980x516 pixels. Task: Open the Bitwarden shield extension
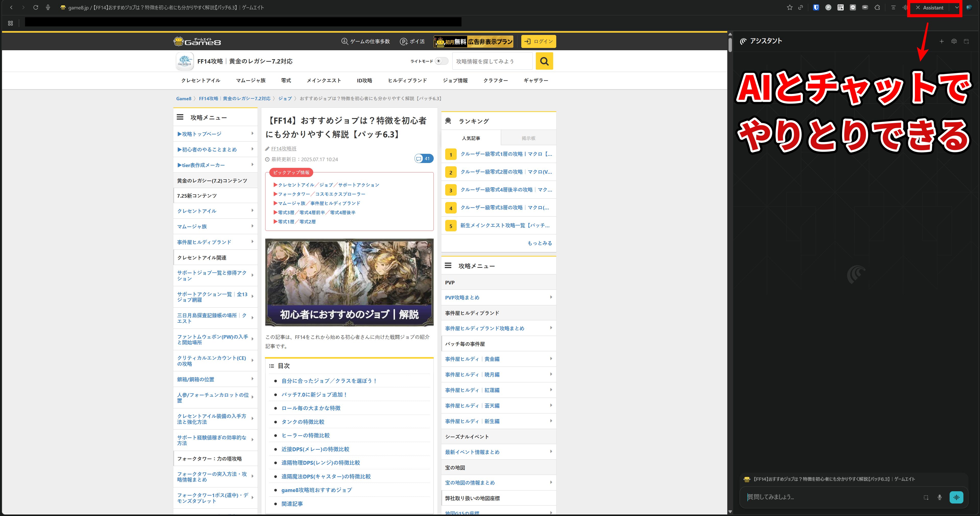coord(816,7)
